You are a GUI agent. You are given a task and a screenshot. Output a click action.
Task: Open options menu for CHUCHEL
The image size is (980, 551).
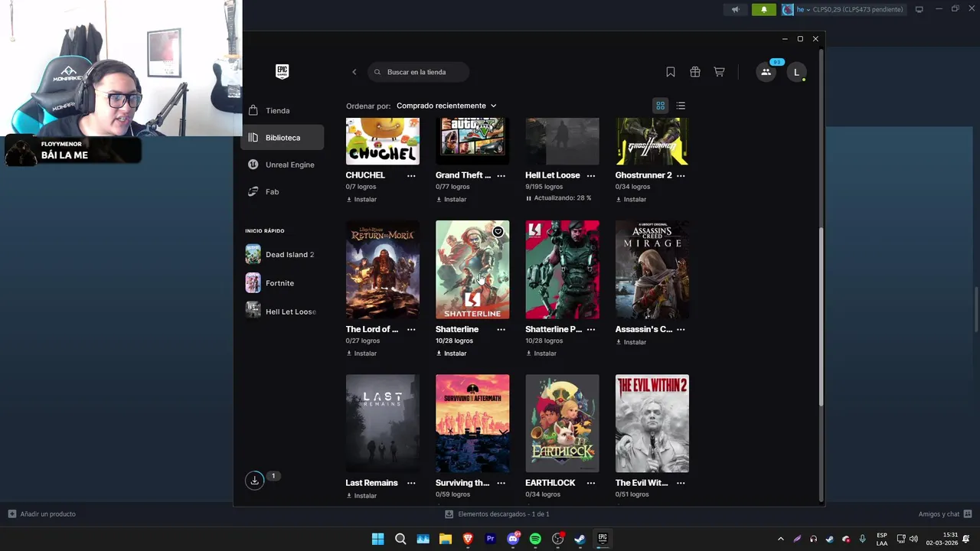(x=411, y=175)
